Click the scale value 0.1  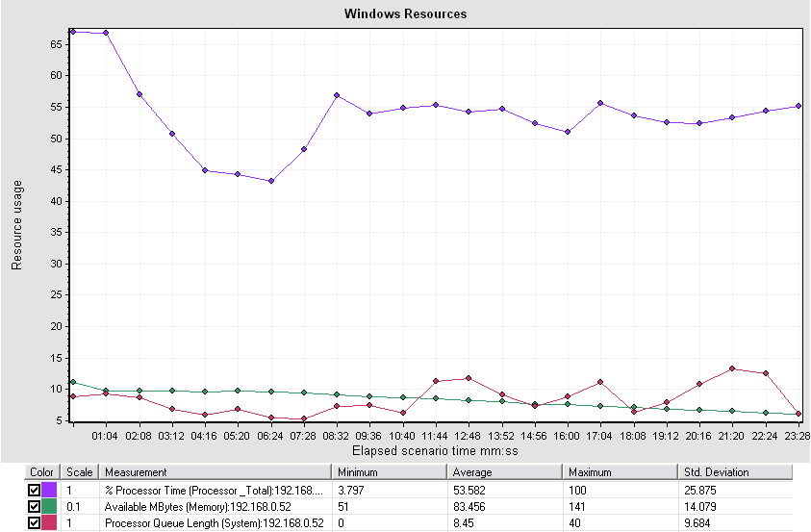(73, 507)
